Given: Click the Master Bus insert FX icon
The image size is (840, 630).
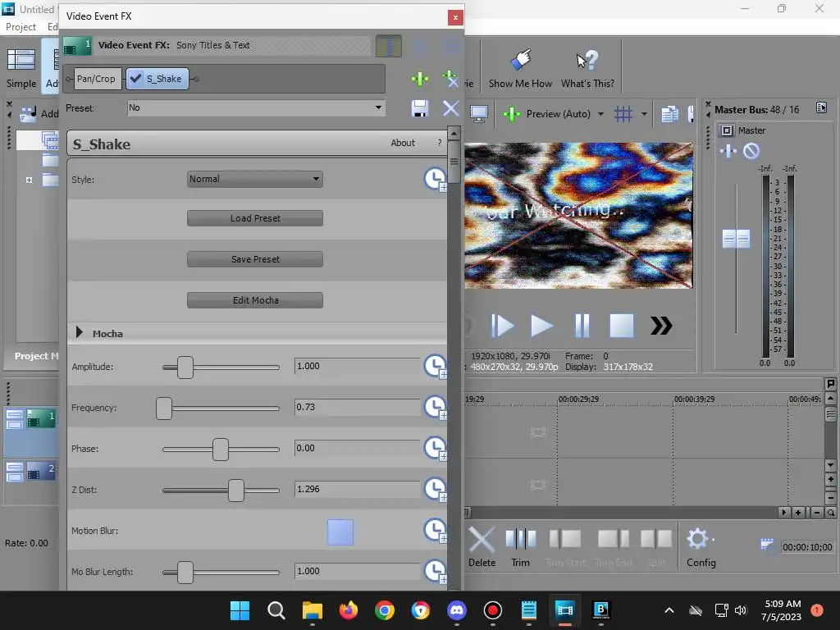Looking at the screenshot, I should [728, 151].
